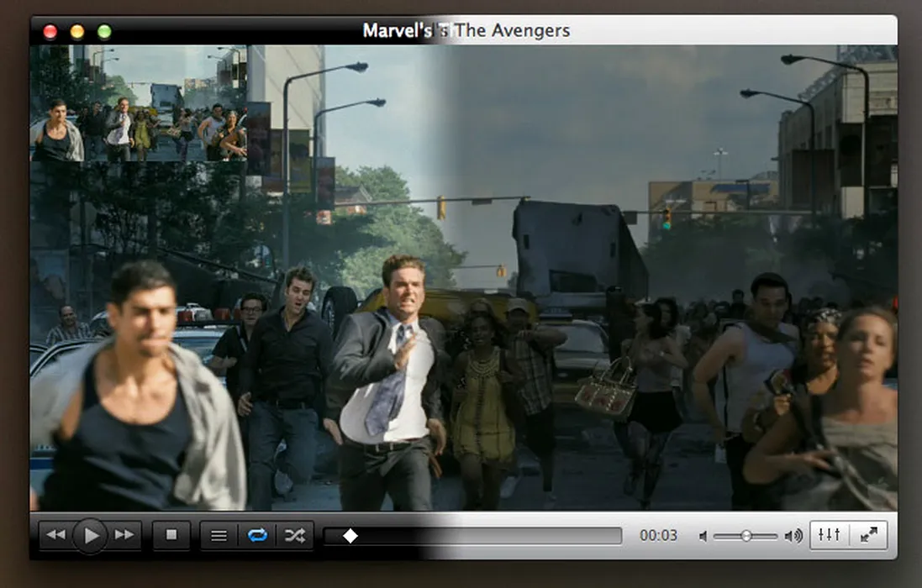Minimize the player with the yellow button
The height and width of the screenshot is (588, 922).
(77, 32)
